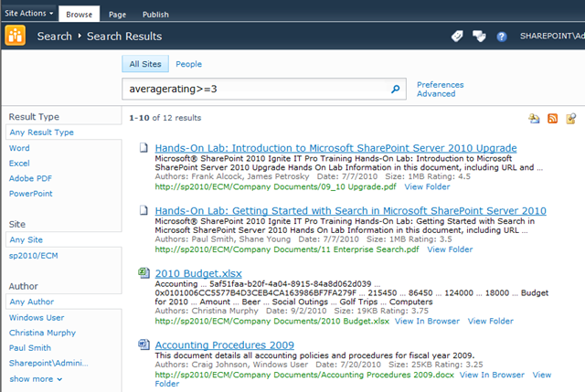The image size is (585, 392).
Task: Click the document icon beside Getting Started with Search result
Action: pyautogui.click(x=144, y=210)
